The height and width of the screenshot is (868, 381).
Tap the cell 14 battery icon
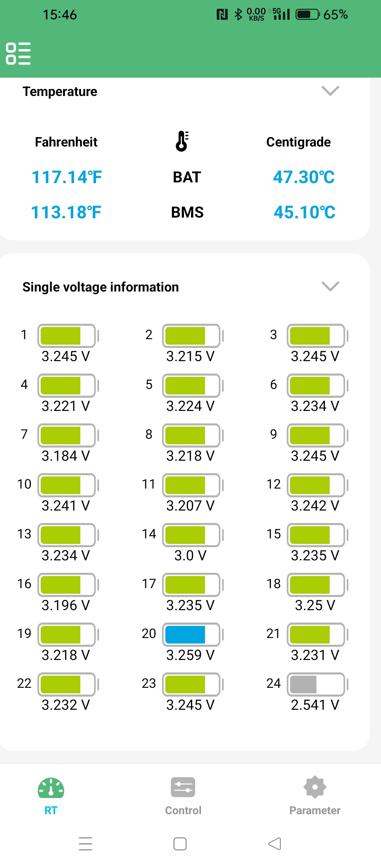[x=192, y=535]
